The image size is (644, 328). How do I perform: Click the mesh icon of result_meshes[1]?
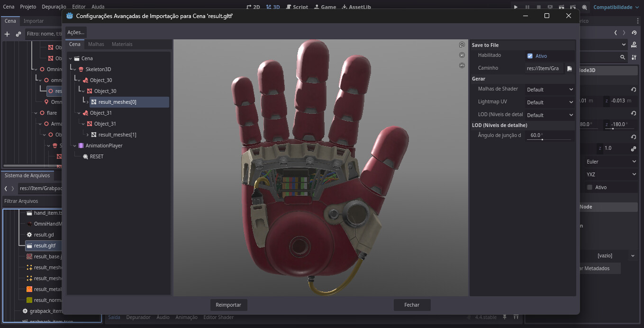pyautogui.click(x=94, y=135)
